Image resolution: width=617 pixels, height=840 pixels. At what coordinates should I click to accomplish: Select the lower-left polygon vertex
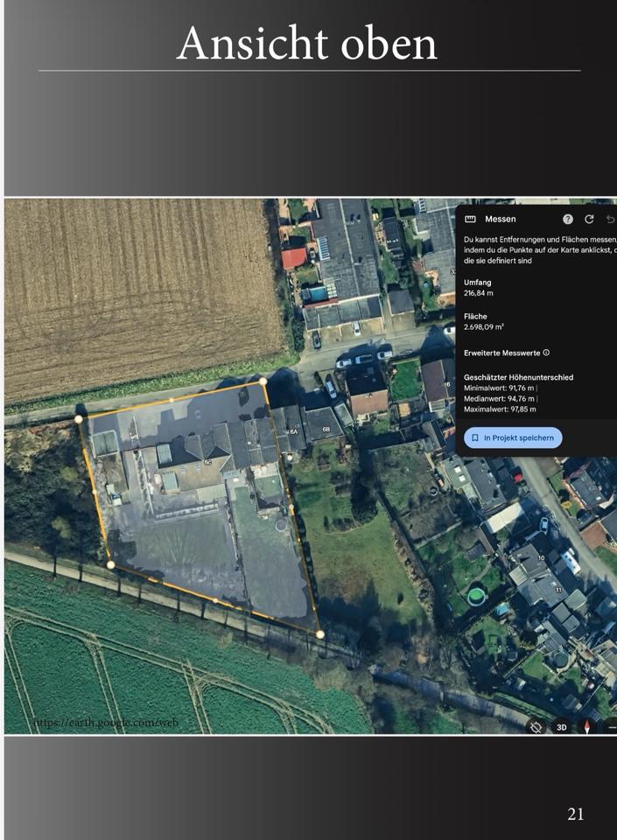click(x=110, y=565)
